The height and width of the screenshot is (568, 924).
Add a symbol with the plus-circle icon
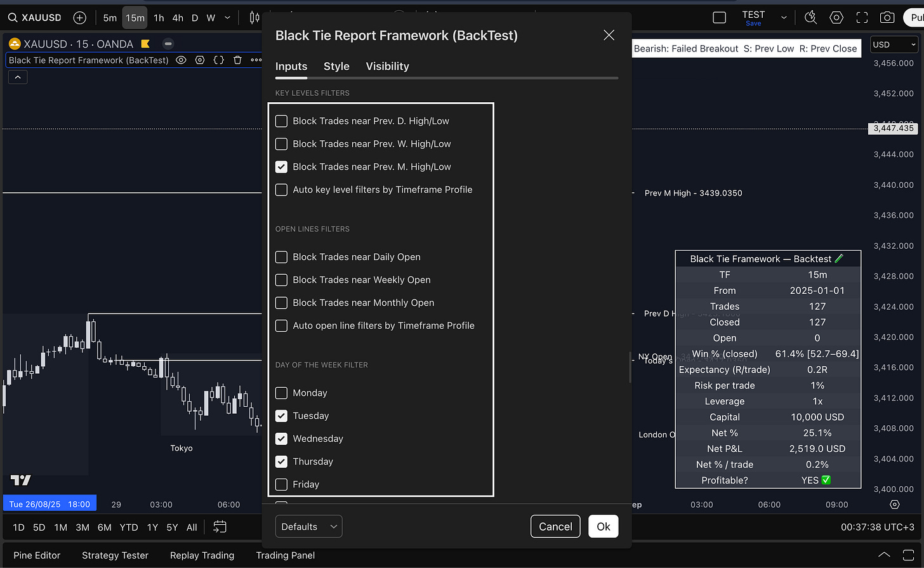coord(79,18)
